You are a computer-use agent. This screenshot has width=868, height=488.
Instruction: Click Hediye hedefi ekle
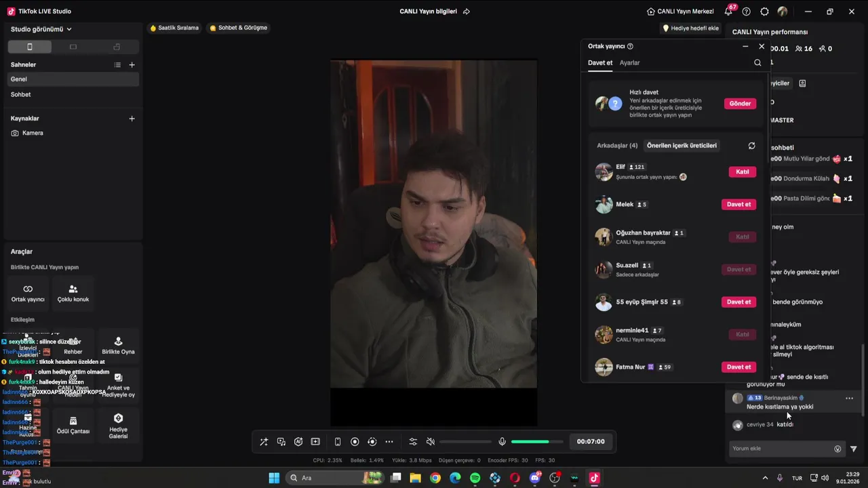tap(691, 28)
